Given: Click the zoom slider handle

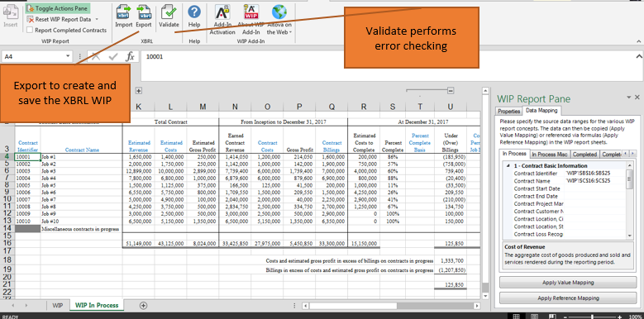Looking at the screenshot, I should pyautogui.click(x=592, y=317).
